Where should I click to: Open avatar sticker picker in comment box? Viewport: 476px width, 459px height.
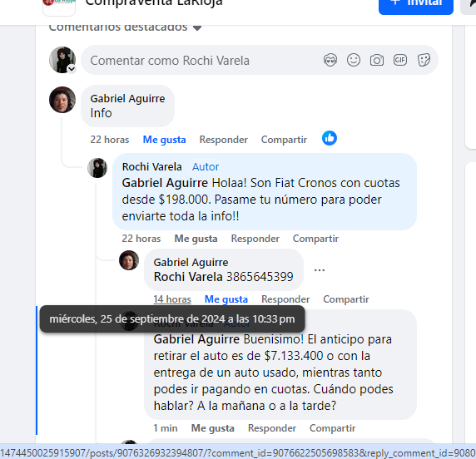pyautogui.click(x=330, y=60)
